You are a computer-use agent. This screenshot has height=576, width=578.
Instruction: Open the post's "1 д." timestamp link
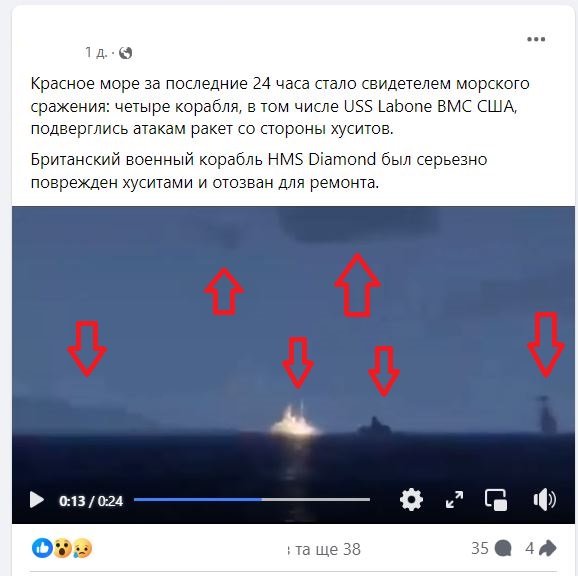tap(96, 53)
